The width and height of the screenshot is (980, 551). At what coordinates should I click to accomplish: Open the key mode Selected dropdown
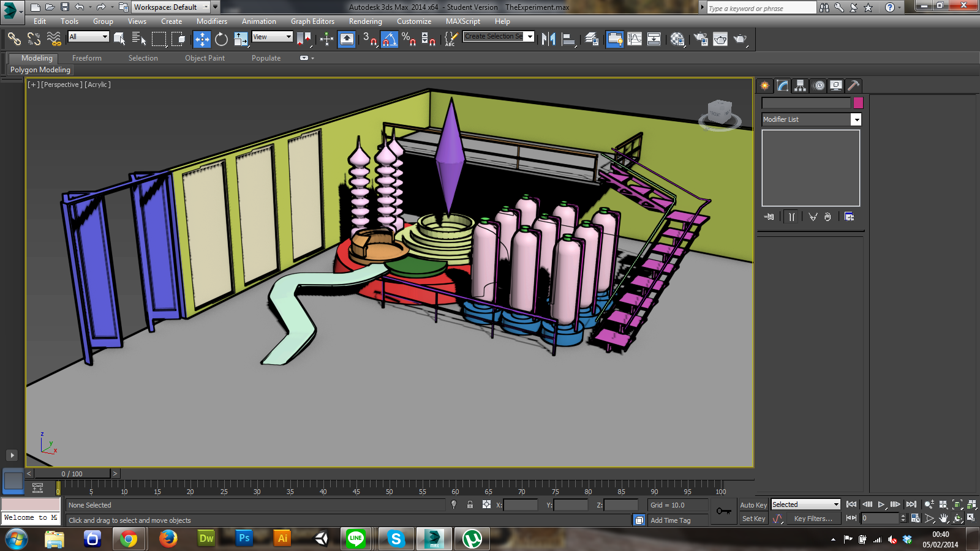click(x=805, y=504)
